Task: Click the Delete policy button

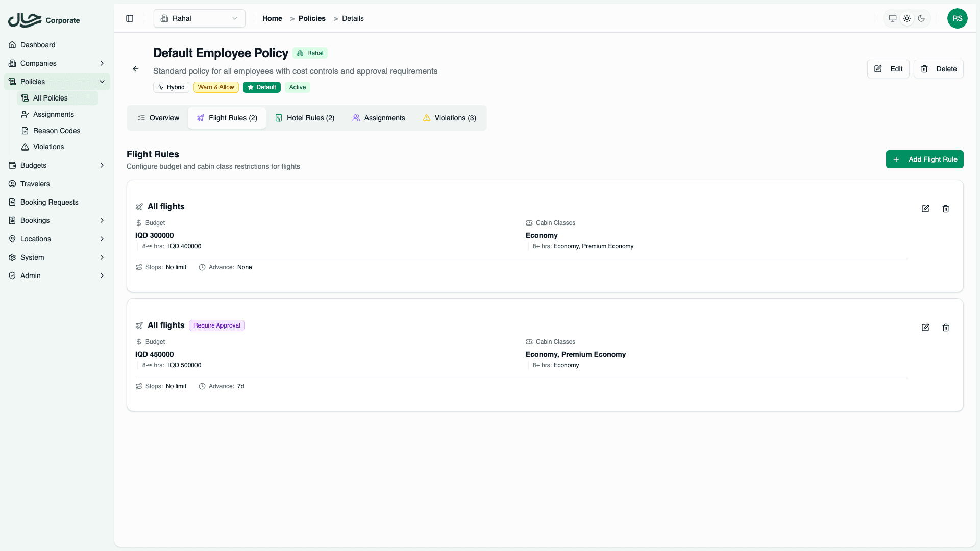Action: coord(938,69)
